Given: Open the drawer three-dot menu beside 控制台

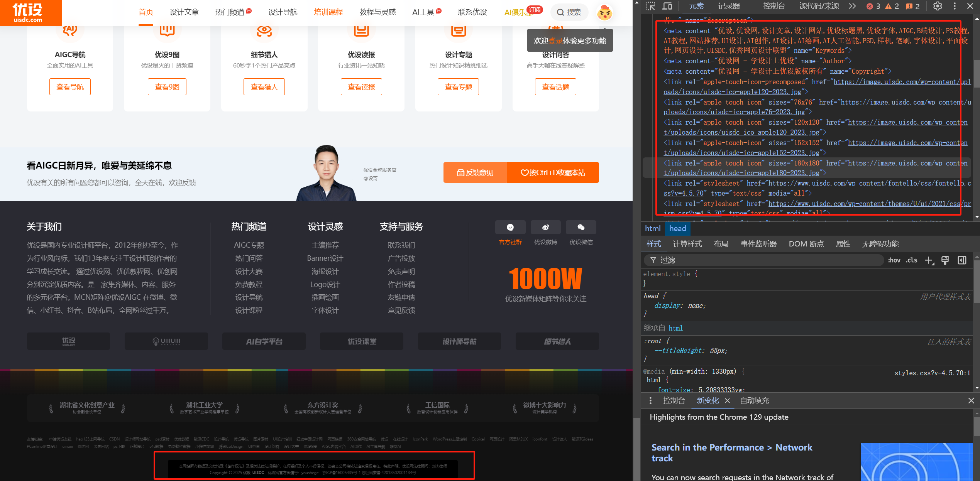Looking at the screenshot, I should coord(650,401).
